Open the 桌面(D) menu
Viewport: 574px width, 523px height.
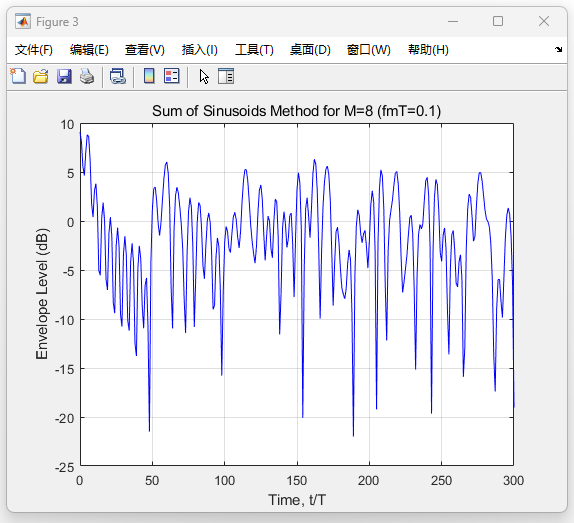pyautogui.click(x=310, y=50)
